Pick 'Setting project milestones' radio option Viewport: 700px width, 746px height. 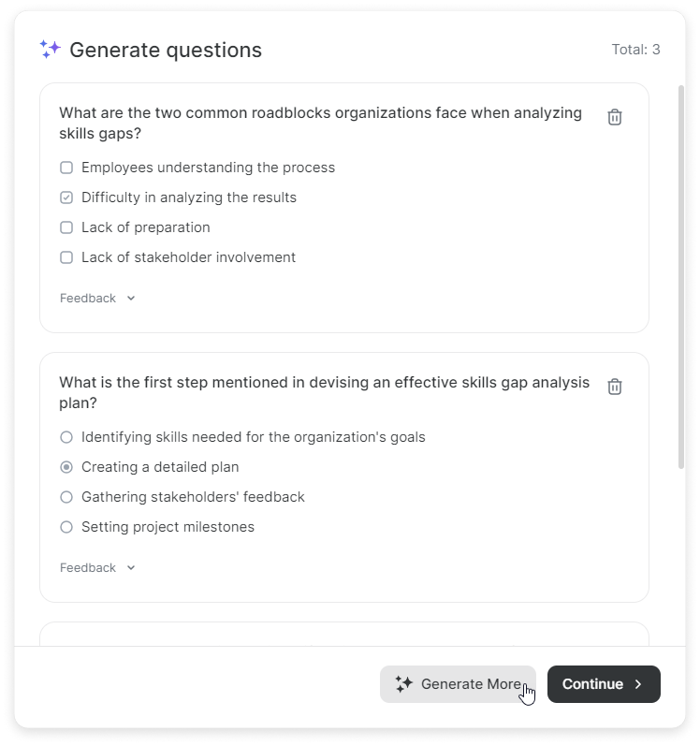click(x=66, y=527)
